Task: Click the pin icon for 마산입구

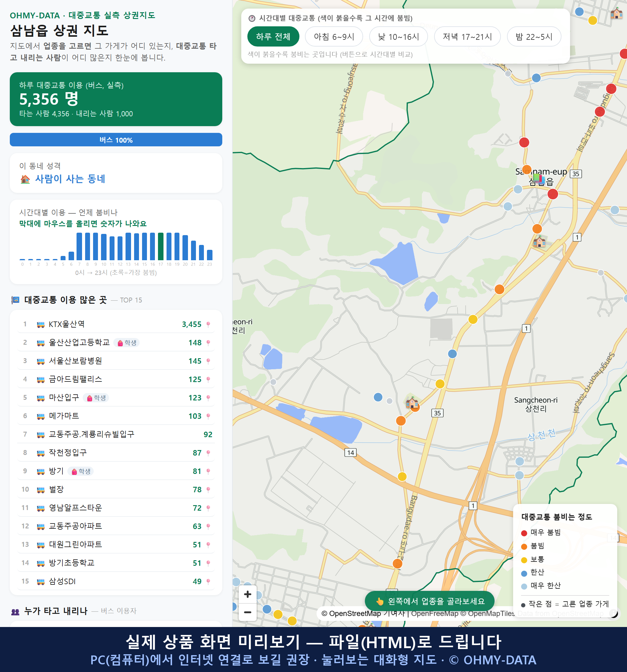Action: click(208, 398)
